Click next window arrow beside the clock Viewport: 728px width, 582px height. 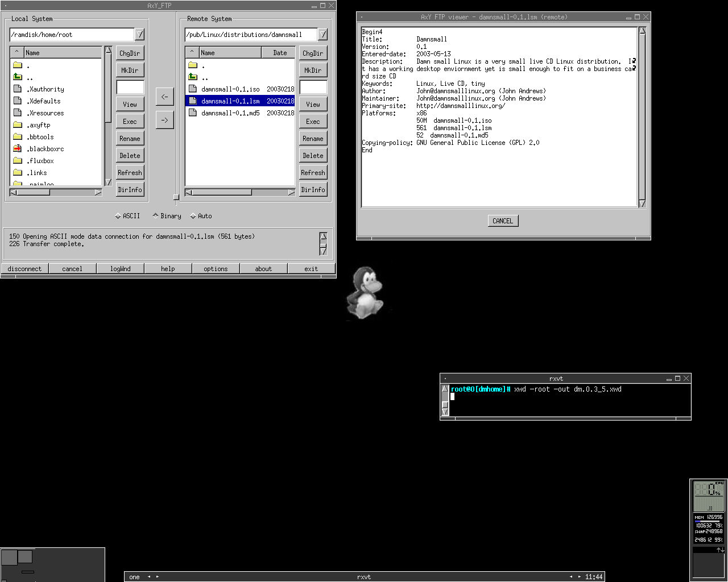pos(580,576)
